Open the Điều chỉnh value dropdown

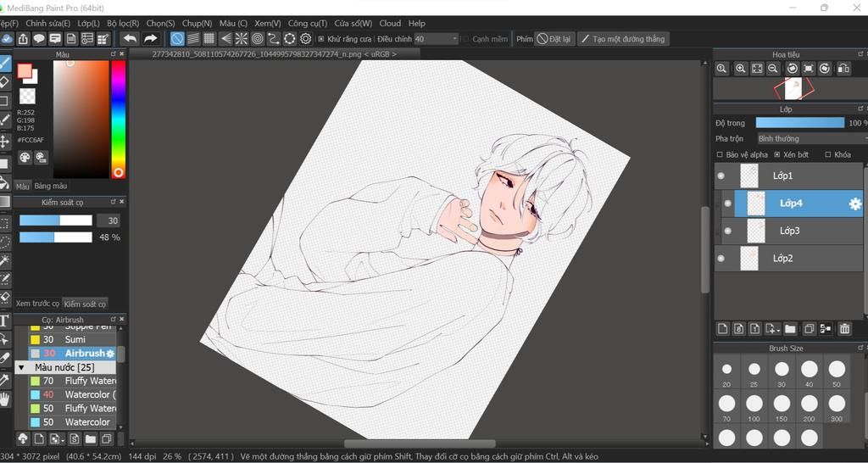437,39
